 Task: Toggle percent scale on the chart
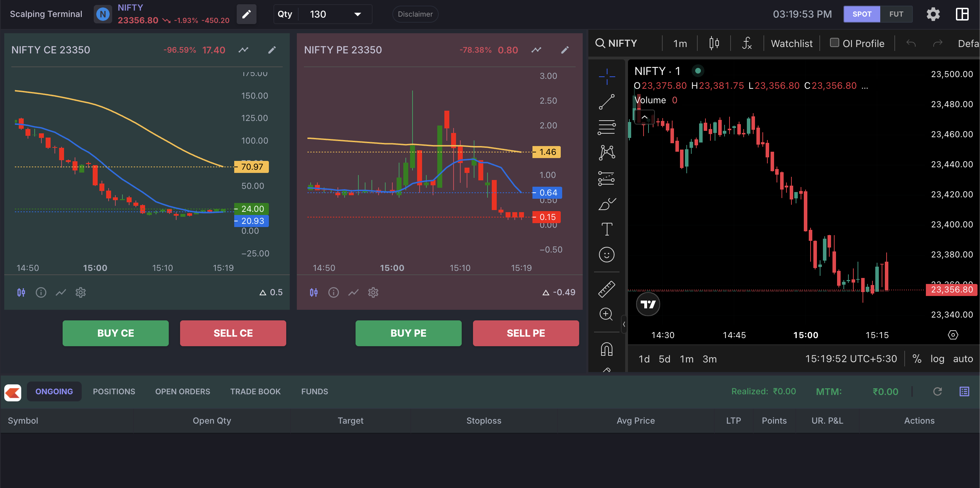pyautogui.click(x=917, y=359)
